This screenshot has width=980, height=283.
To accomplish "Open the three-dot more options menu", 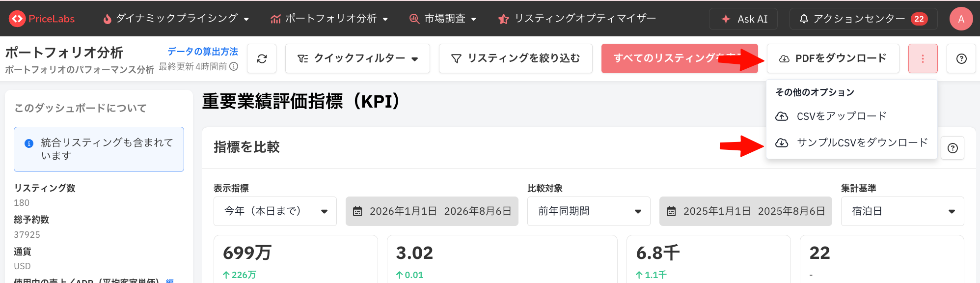I will [x=923, y=58].
